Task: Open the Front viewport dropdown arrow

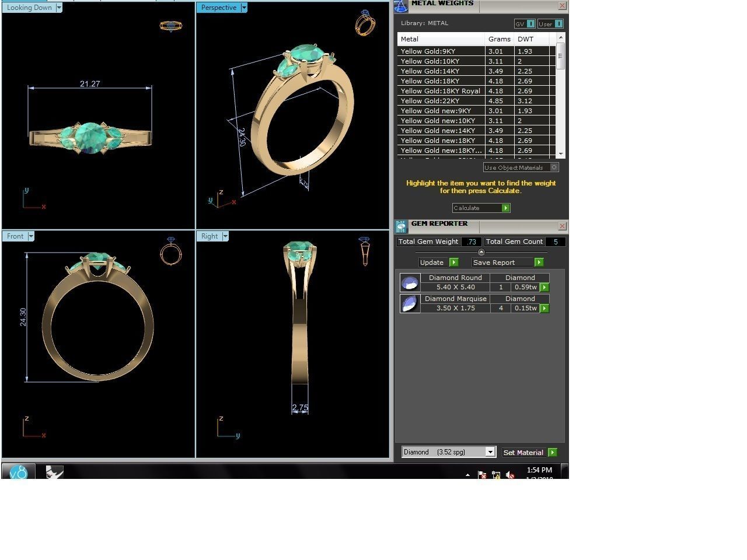Action: [x=31, y=236]
